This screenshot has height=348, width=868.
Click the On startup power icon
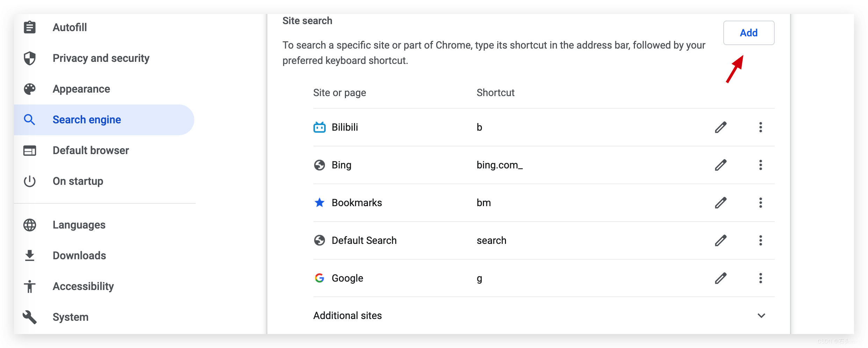[30, 181]
